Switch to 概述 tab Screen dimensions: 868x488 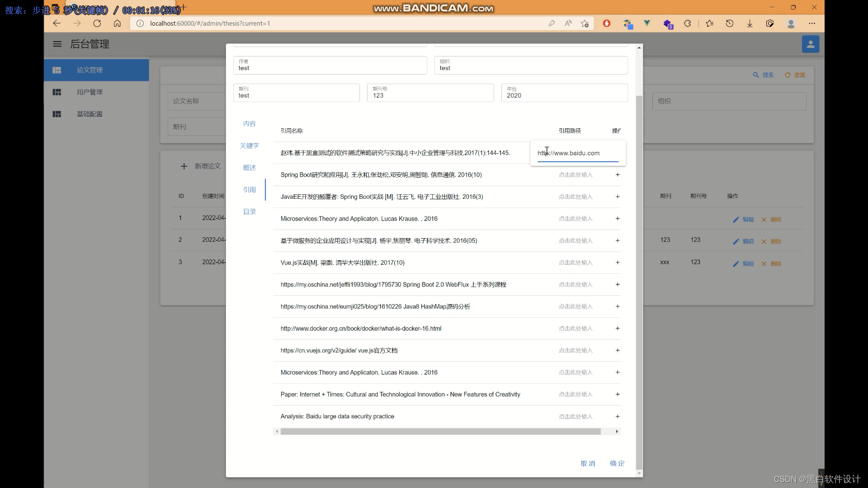(249, 168)
